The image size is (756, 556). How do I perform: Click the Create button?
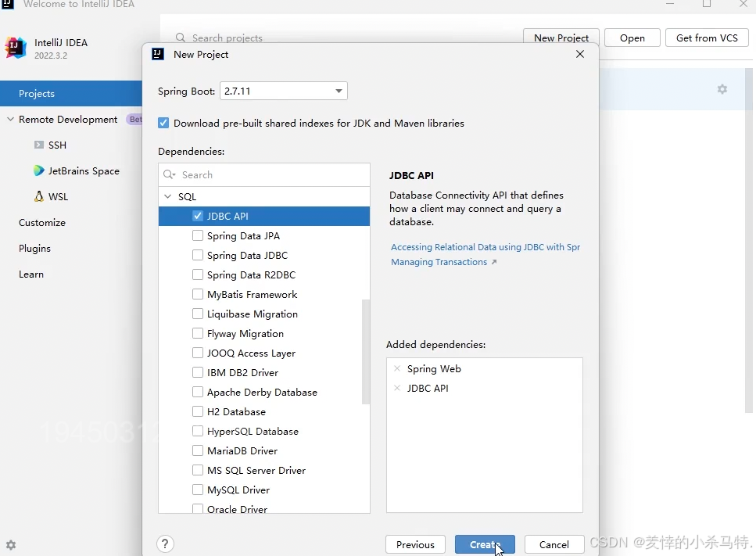[485, 544]
